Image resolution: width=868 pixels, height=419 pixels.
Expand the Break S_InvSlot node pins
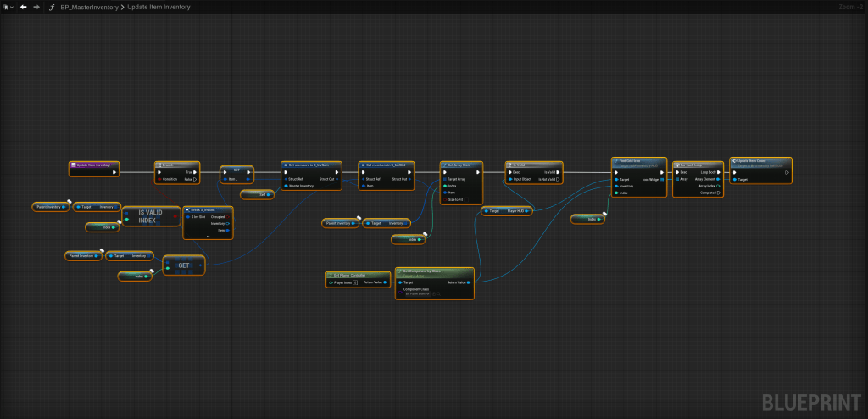(x=208, y=236)
